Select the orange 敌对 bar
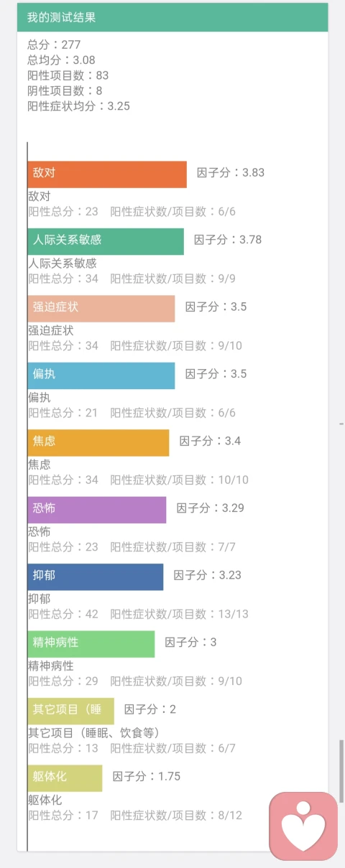 coord(107,174)
